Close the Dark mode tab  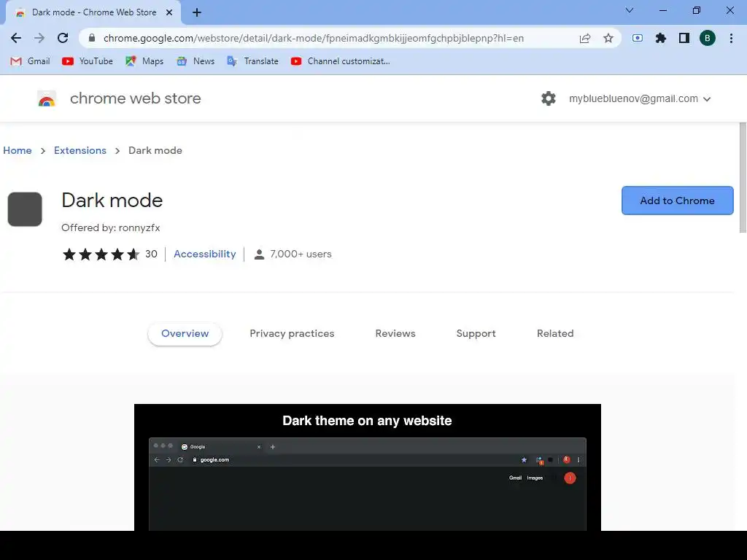click(169, 12)
